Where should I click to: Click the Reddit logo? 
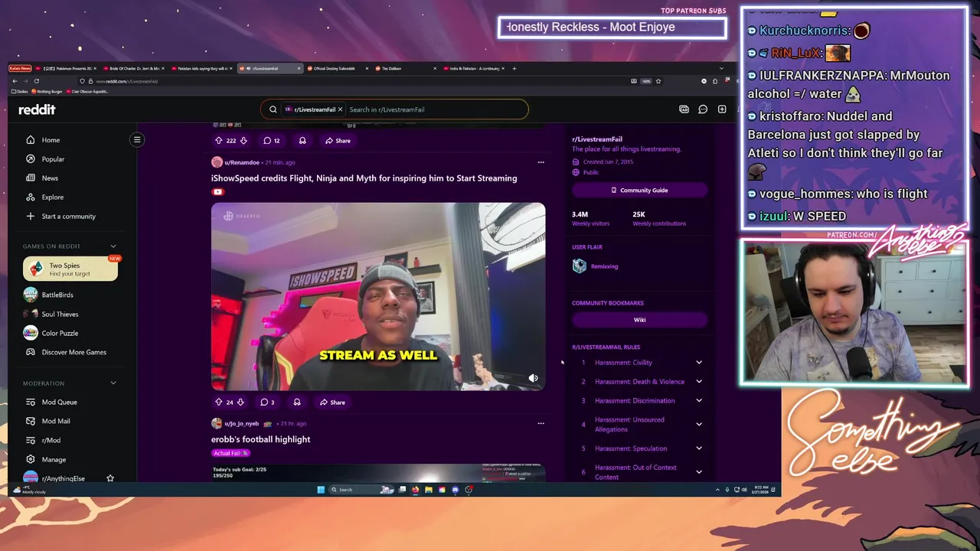37,109
